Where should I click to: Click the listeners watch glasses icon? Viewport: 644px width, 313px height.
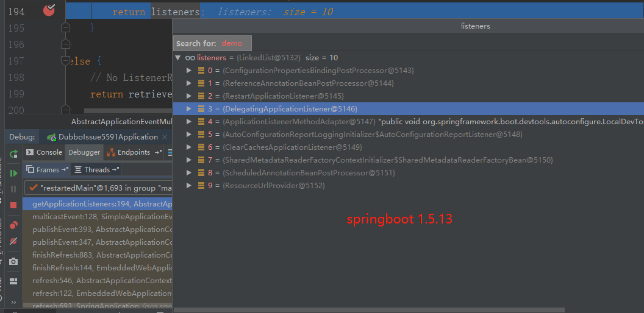pyautogui.click(x=190, y=58)
